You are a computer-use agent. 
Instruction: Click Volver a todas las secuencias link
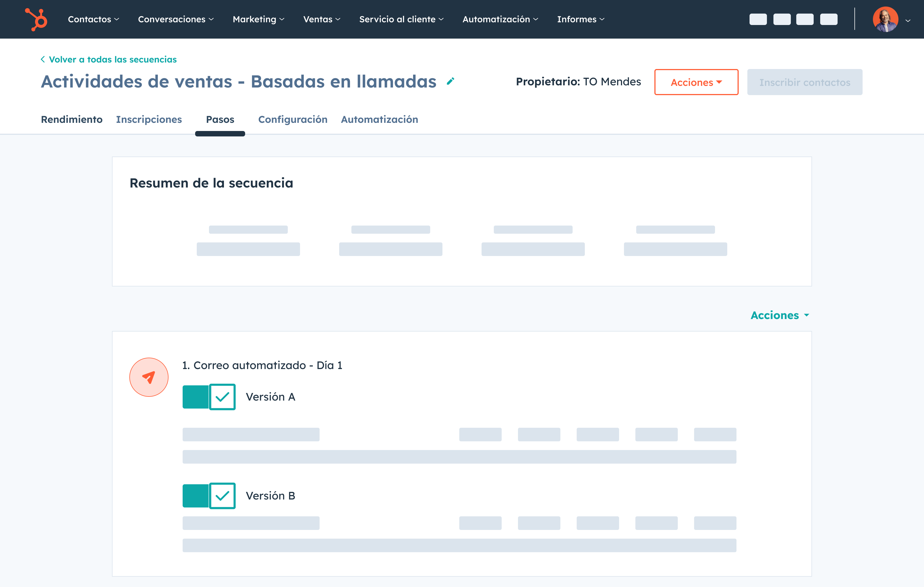tap(113, 60)
